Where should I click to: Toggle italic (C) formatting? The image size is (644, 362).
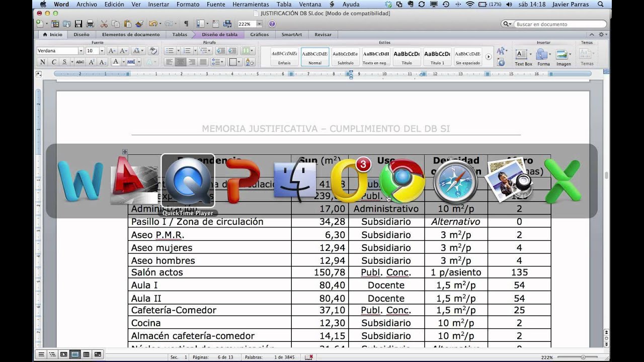tap(54, 62)
